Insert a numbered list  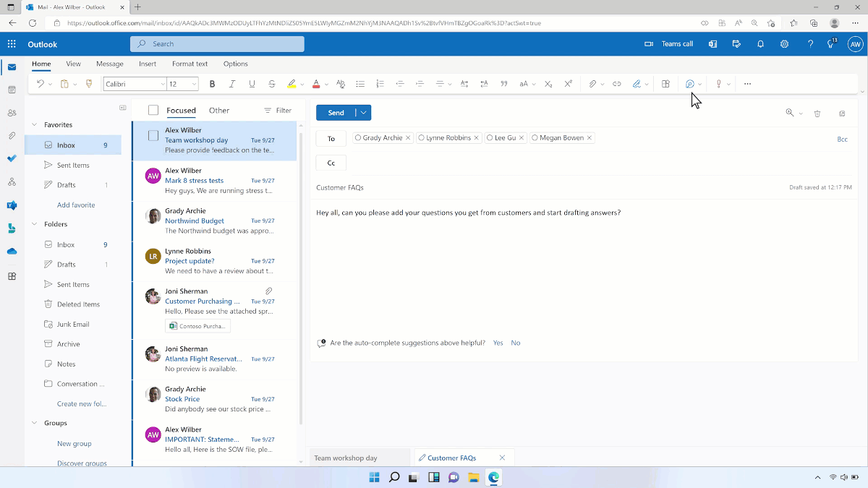[380, 83]
